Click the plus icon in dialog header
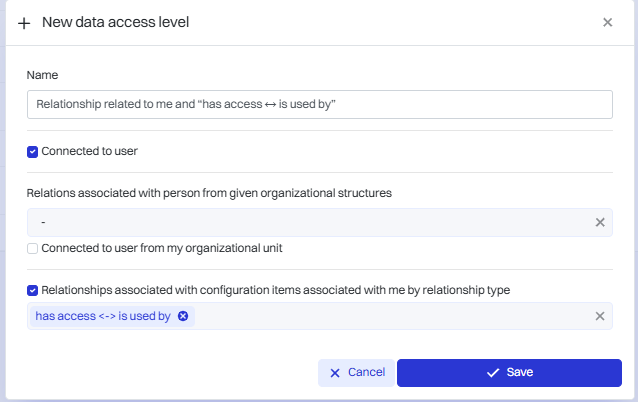Screen dimensions: 638x402 click(x=24, y=22)
